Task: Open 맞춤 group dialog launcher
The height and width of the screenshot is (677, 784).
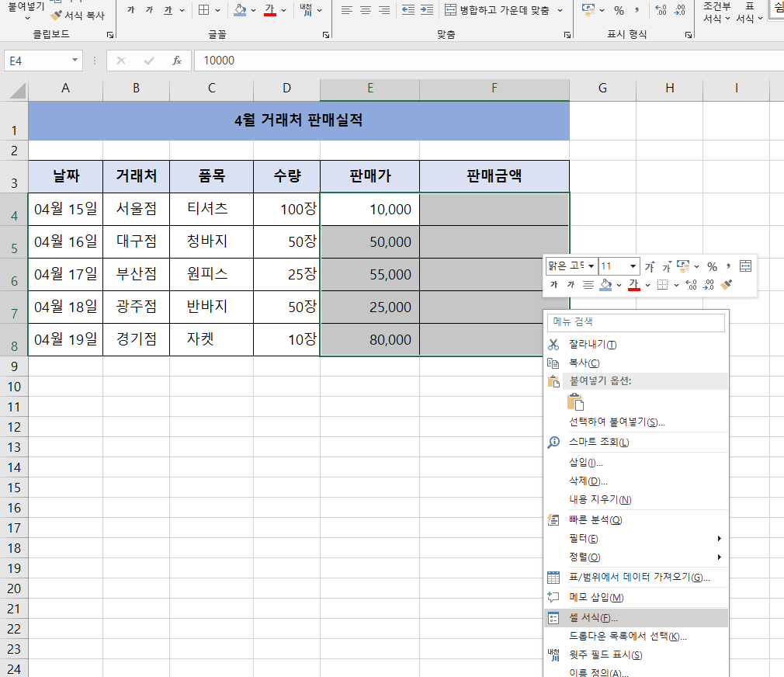Action: point(567,35)
